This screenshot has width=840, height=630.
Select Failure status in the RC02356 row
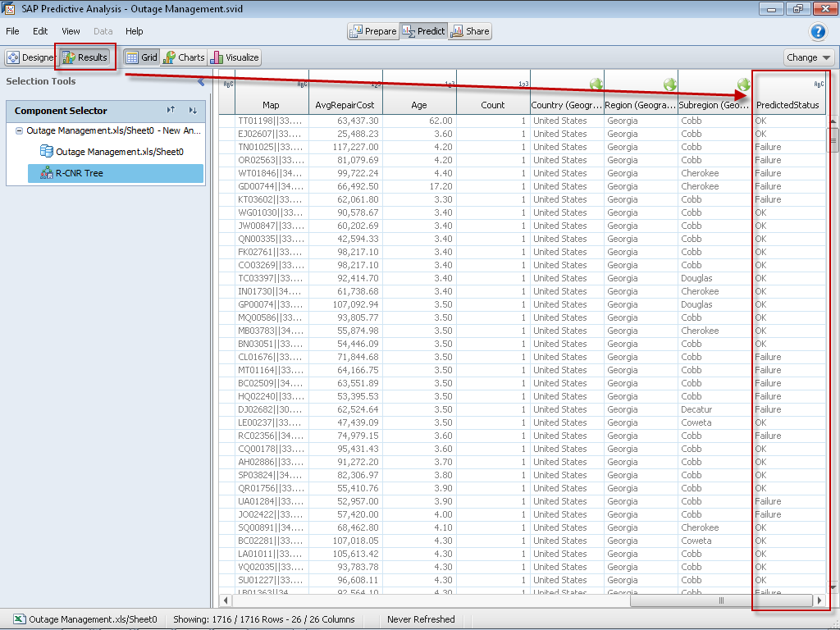pos(788,436)
